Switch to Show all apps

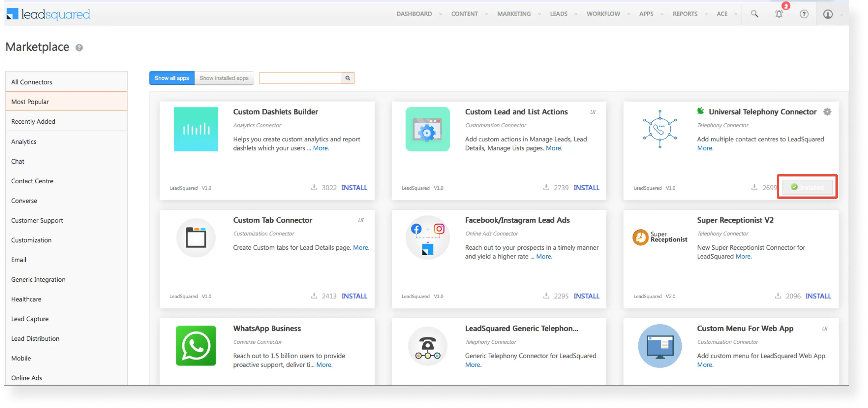coord(172,78)
